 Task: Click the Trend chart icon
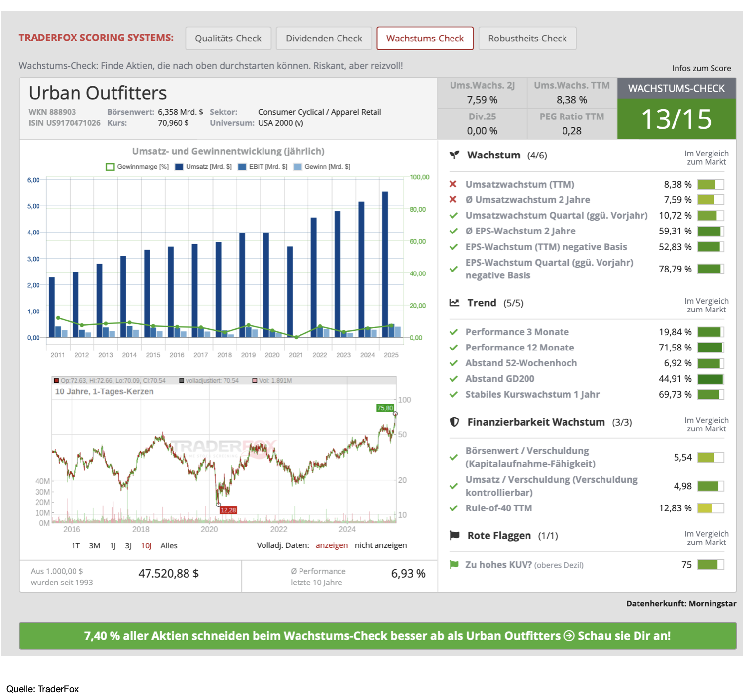[454, 303]
